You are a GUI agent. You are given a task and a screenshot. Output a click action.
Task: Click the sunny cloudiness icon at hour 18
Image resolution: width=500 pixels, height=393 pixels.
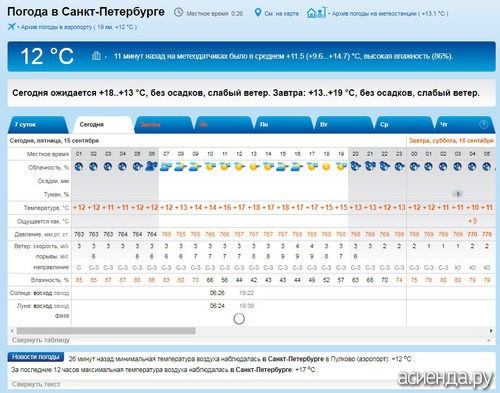click(326, 167)
